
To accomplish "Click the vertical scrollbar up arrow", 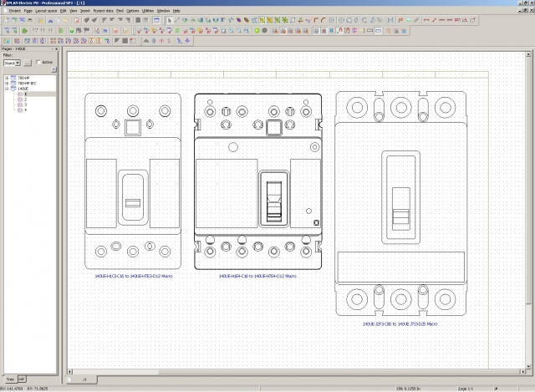I will pyautogui.click(x=528, y=54).
